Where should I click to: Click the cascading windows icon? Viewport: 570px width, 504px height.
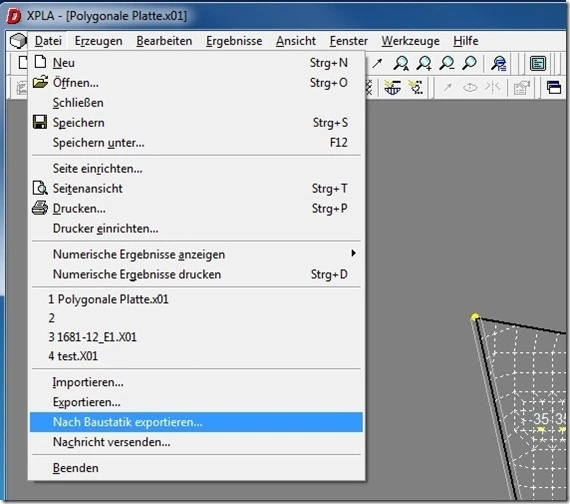(x=554, y=88)
